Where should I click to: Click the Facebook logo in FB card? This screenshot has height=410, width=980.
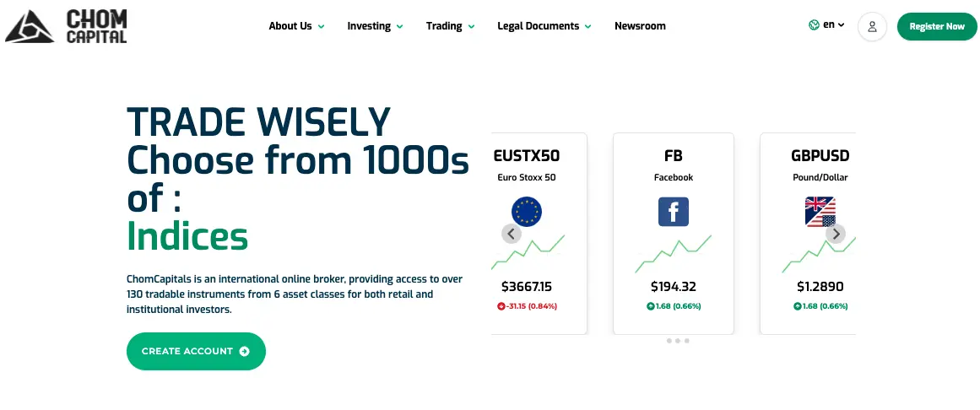(673, 211)
